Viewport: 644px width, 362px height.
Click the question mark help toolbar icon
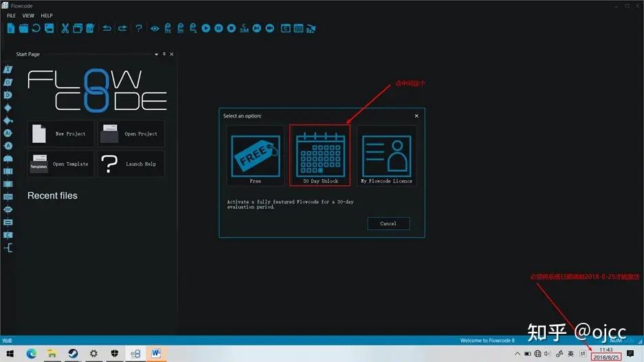139,28
